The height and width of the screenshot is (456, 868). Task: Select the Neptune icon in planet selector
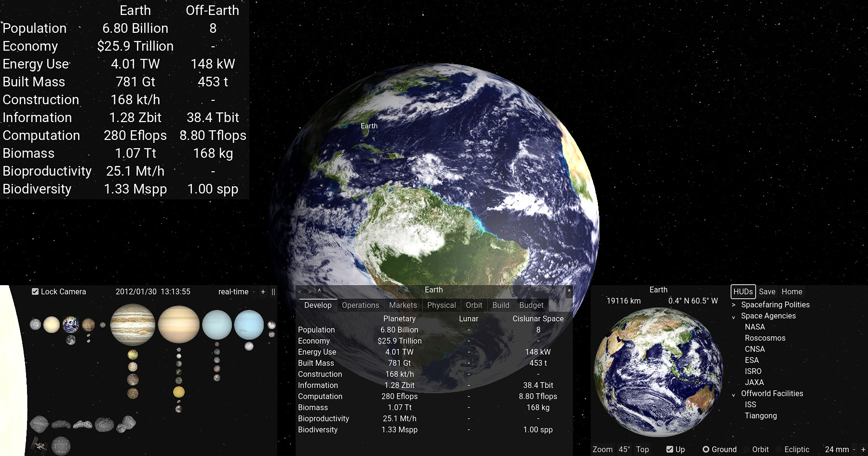point(249,324)
